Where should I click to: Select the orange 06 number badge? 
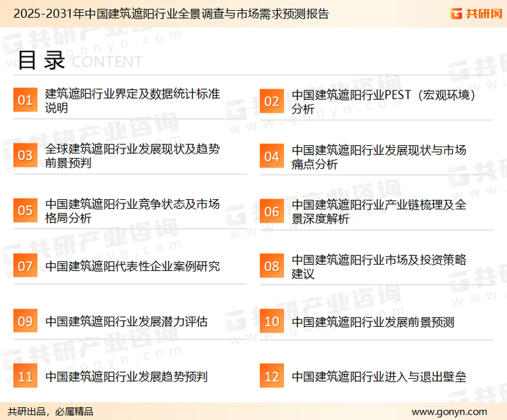(272, 211)
